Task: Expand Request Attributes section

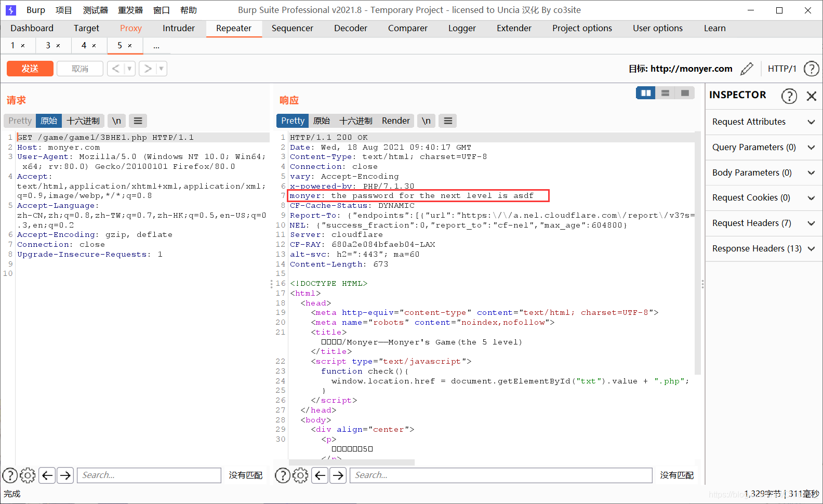Action: pyautogui.click(x=763, y=122)
